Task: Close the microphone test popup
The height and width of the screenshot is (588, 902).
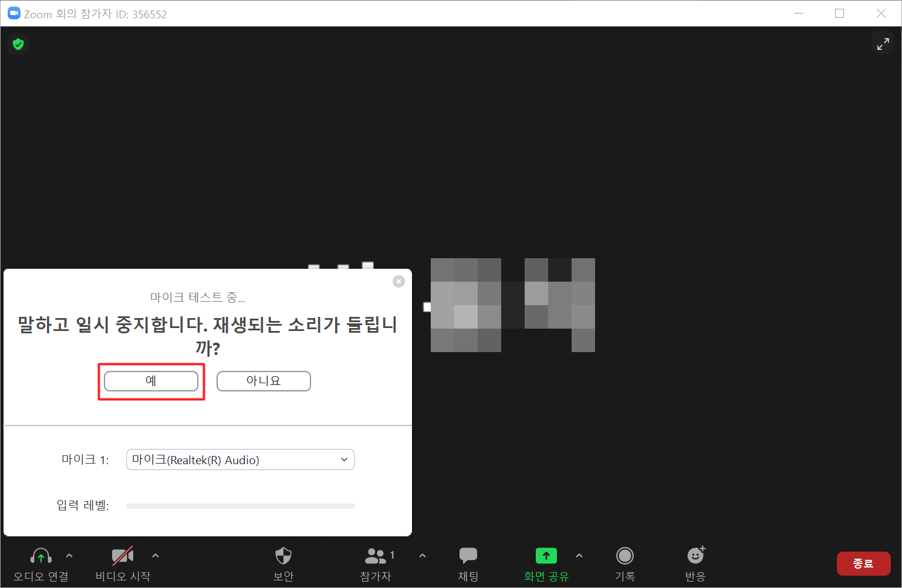Action: tap(398, 282)
